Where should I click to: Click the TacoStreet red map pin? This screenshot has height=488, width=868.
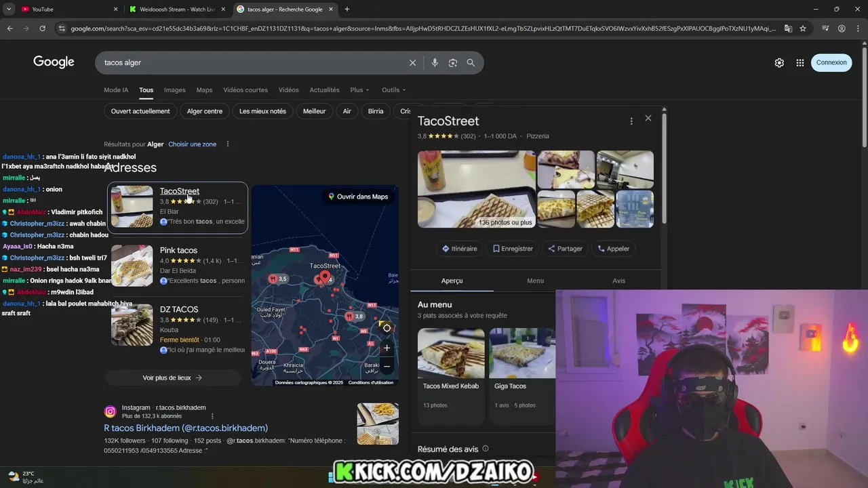pos(325,277)
